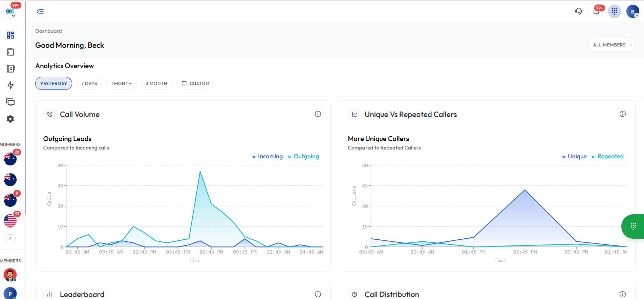Viewport: 644px width, 299px height.
Task: Open the top-bar dialpad grid icon
Action: pyautogui.click(x=615, y=12)
